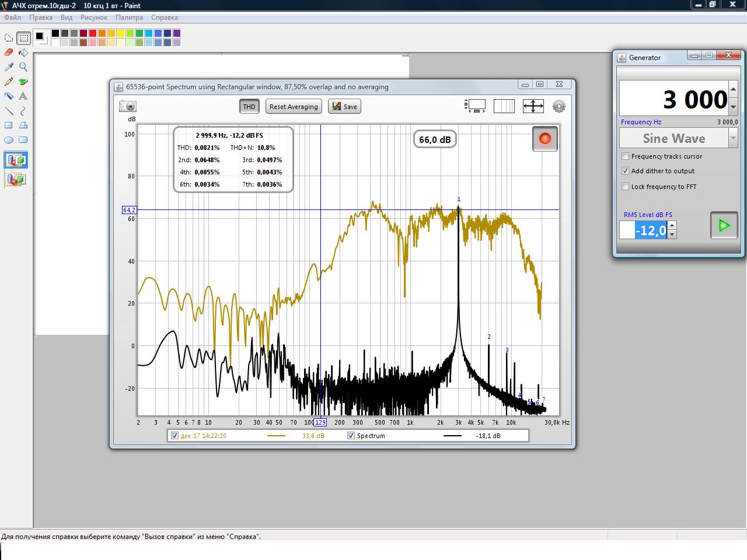Choose the Eraser tool
747x560 pixels.
tap(9, 52)
